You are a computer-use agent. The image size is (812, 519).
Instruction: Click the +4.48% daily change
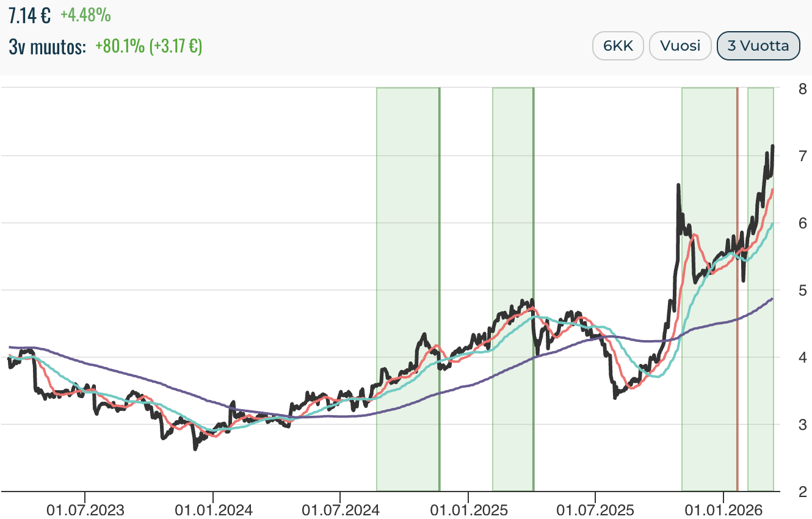pyautogui.click(x=85, y=15)
